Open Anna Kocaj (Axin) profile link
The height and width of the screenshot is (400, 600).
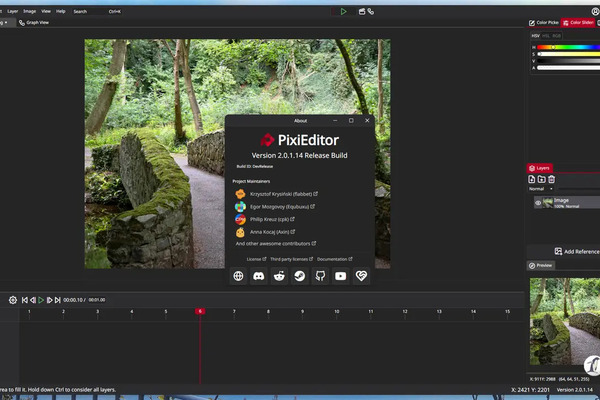pyautogui.click(x=272, y=232)
